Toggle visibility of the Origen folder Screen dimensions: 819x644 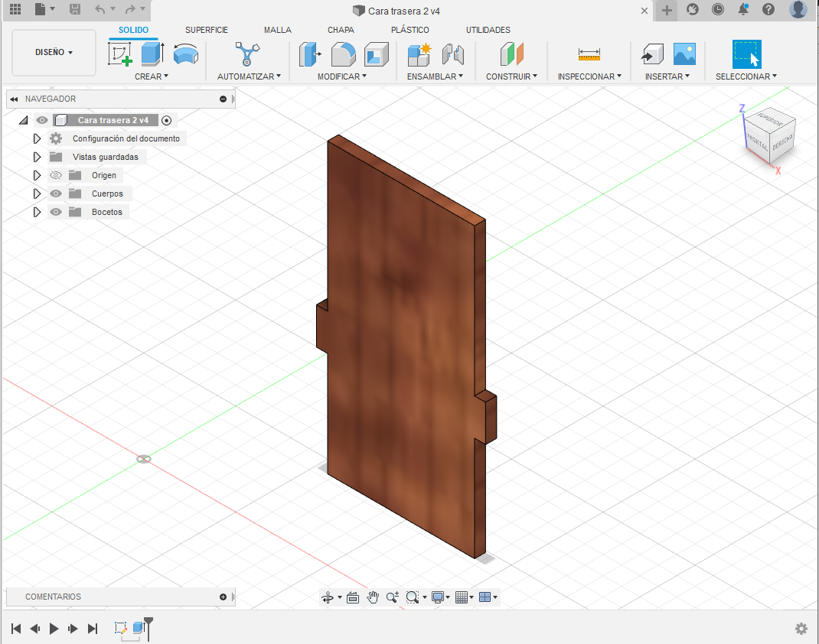[55, 175]
